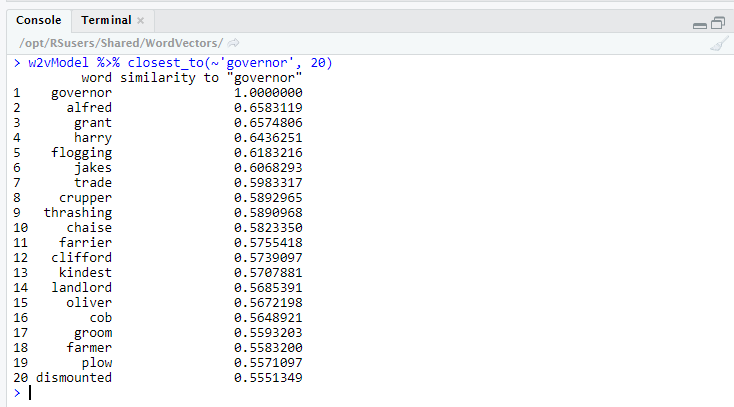Click the word 'flogging' in row 5

coord(82,153)
